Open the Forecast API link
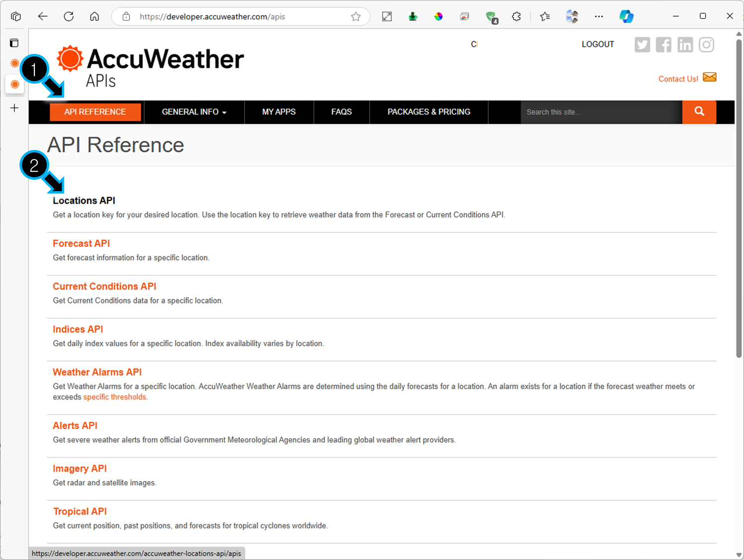 coord(81,243)
